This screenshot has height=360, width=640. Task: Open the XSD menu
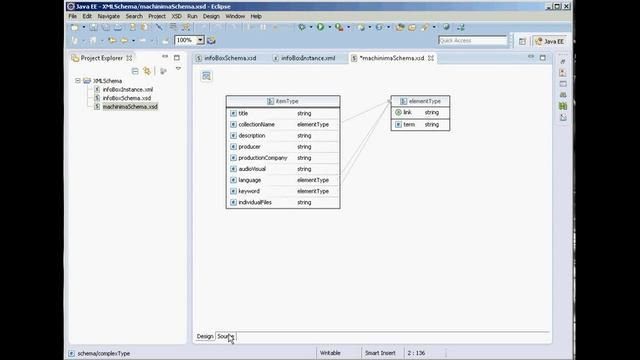click(176, 16)
